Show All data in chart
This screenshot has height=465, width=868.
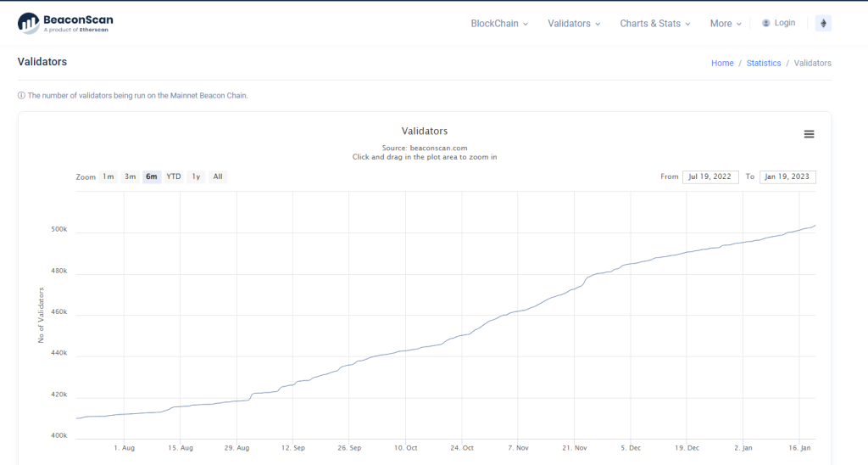coord(218,176)
